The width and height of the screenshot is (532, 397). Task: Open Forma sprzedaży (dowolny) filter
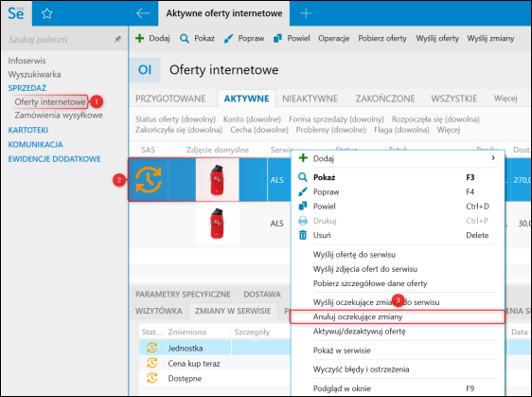336,119
